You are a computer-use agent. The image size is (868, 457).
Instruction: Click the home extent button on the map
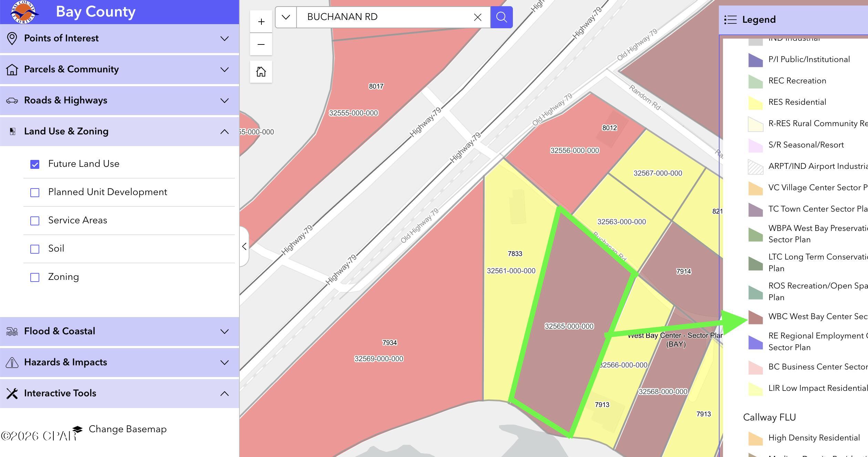click(261, 71)
